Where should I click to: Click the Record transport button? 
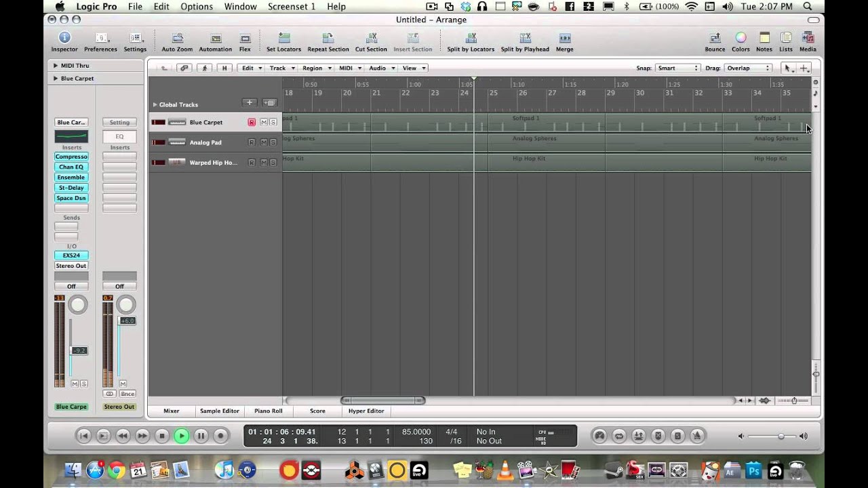(x=220, y=436)
